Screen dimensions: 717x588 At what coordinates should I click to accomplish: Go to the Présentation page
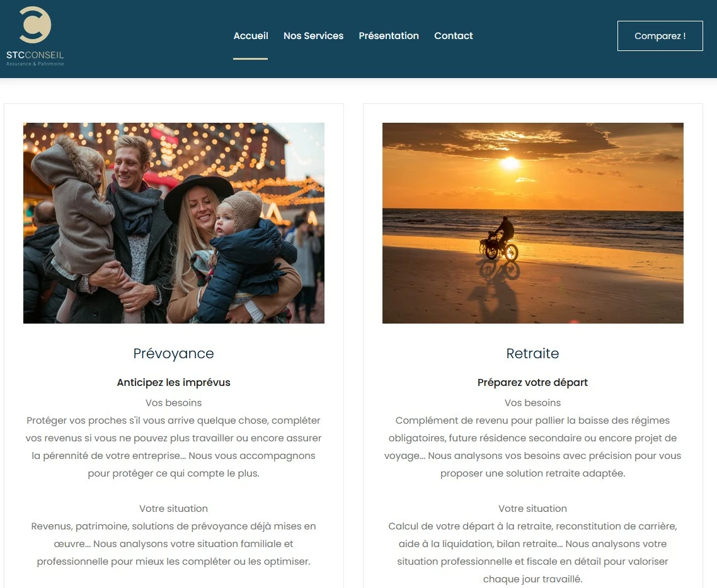[389, 36]
